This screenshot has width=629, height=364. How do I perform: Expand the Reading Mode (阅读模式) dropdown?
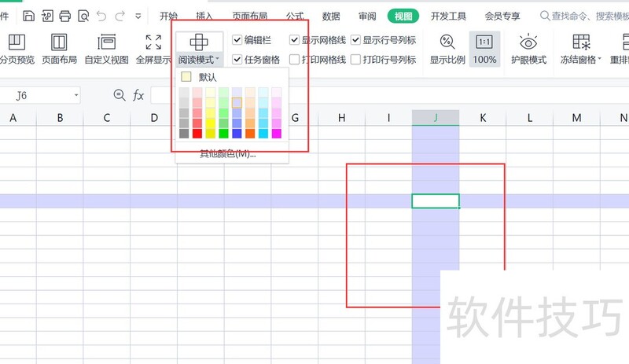(x=200, y=60)
